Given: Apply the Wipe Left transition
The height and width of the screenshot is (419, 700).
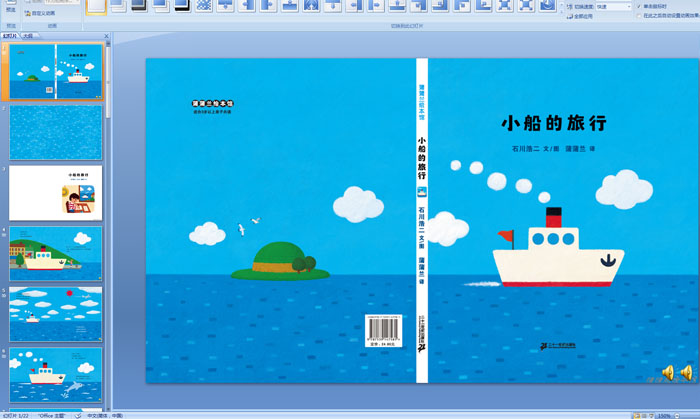Looking at the screenshot, I should [x=246, y=5].
